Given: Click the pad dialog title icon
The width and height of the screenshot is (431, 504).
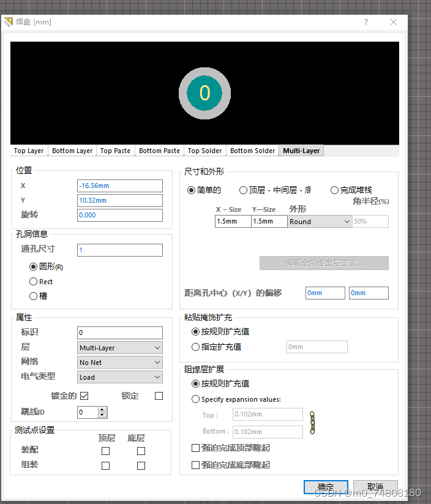Looking at the screenshot, I should (9, 22).
